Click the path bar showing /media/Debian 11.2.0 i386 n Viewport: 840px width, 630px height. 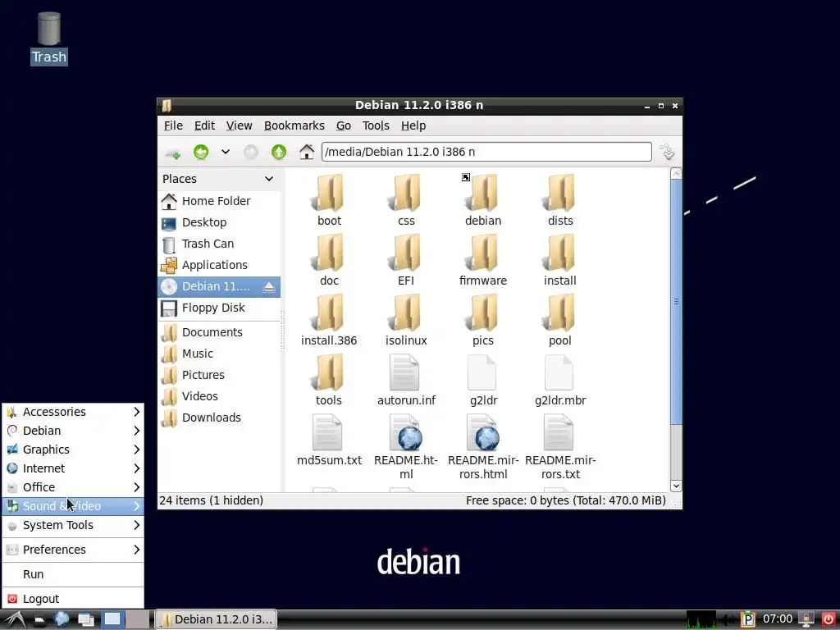486,152
